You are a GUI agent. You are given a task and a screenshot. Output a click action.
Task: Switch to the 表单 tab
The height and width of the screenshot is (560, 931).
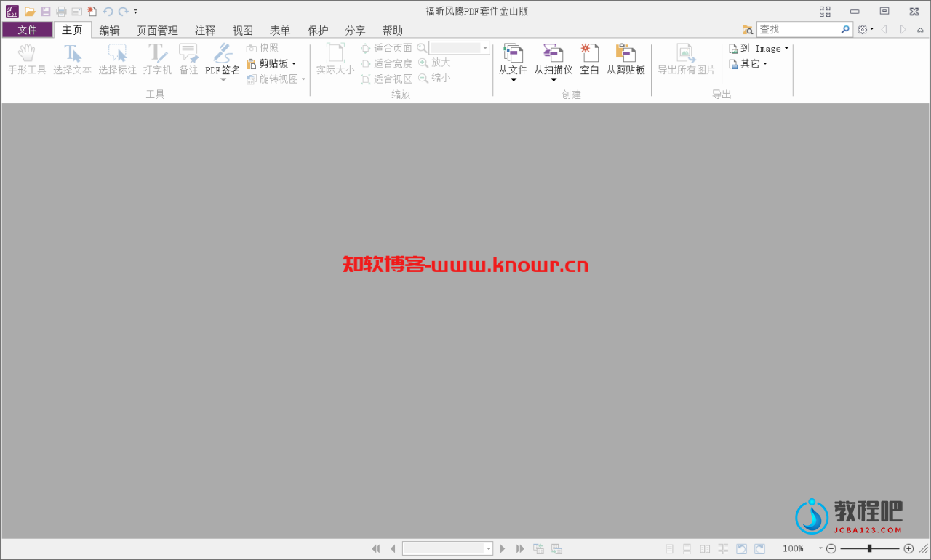click(280, 30)
